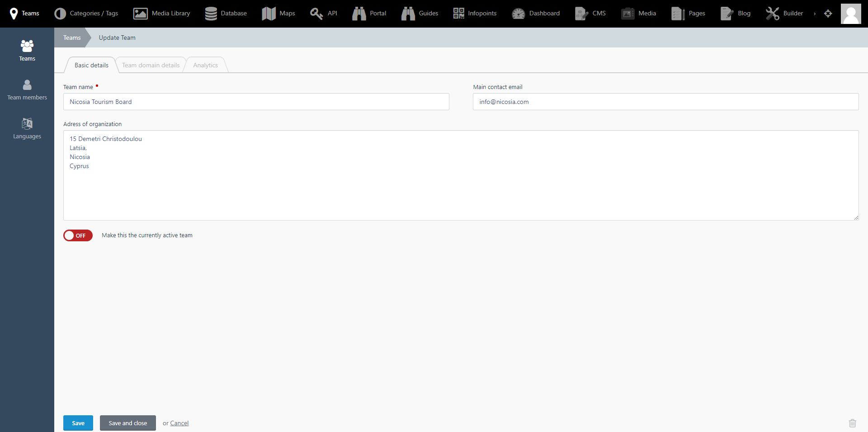Click the 'Main contact email' label
Image resolution: width=868 pixels, height=432 pixels.
click(498, 87)
